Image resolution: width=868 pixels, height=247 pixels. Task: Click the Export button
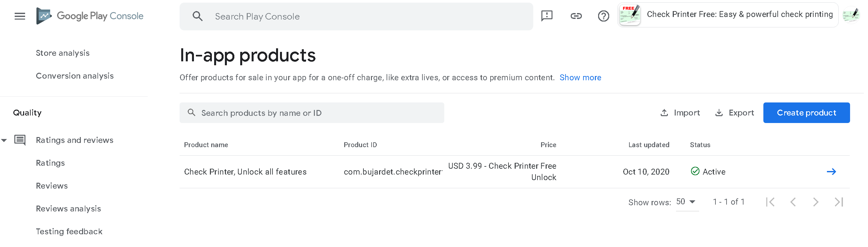[x=734, y=113]
